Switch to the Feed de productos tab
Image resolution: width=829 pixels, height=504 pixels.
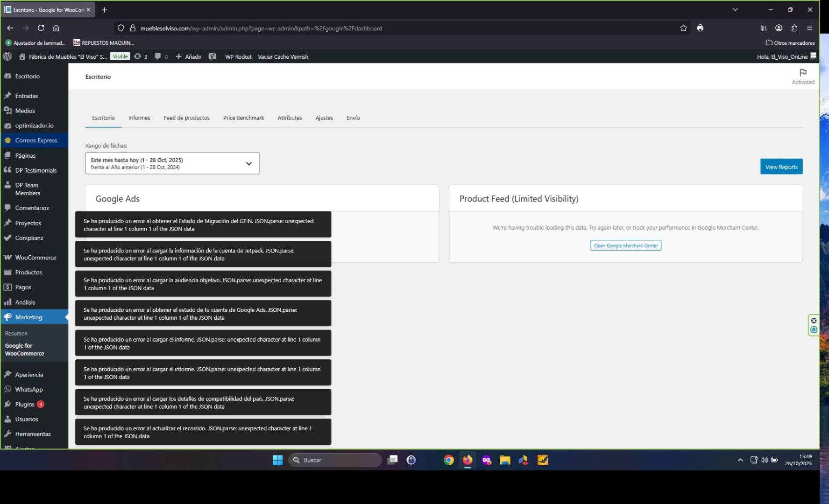point(186,118)
